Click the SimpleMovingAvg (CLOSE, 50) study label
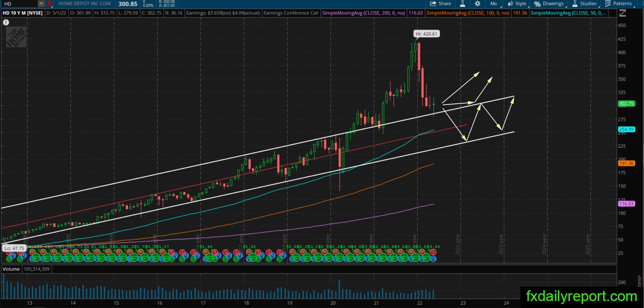This screenshot has width=644, height=308. click(568, 13)
